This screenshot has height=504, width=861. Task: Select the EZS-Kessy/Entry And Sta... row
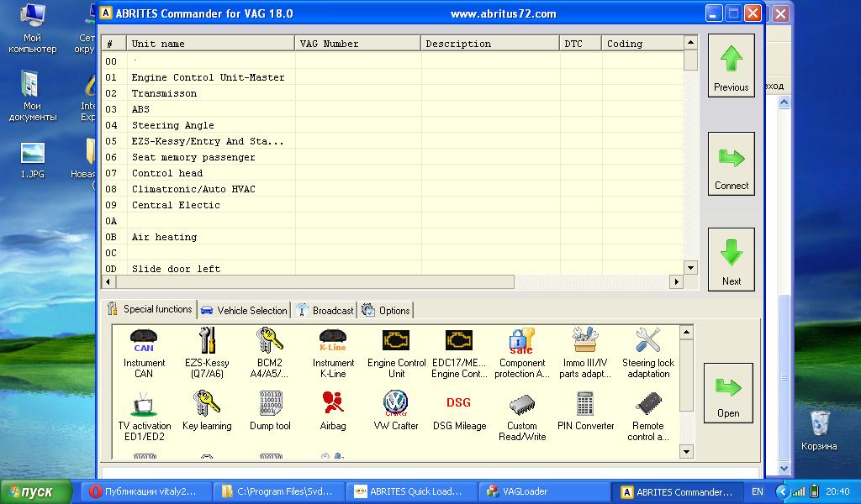[393, 141]
